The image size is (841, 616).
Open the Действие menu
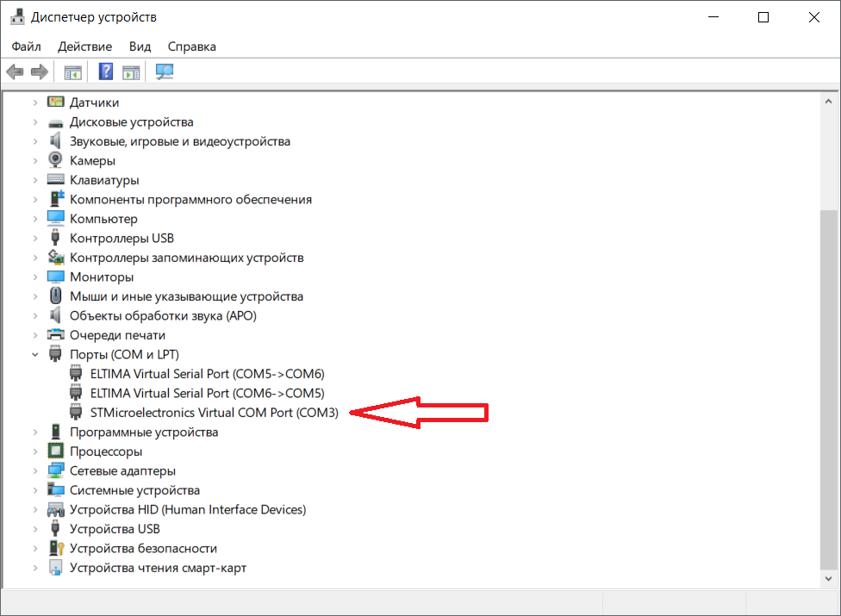[x=85, y=47]
